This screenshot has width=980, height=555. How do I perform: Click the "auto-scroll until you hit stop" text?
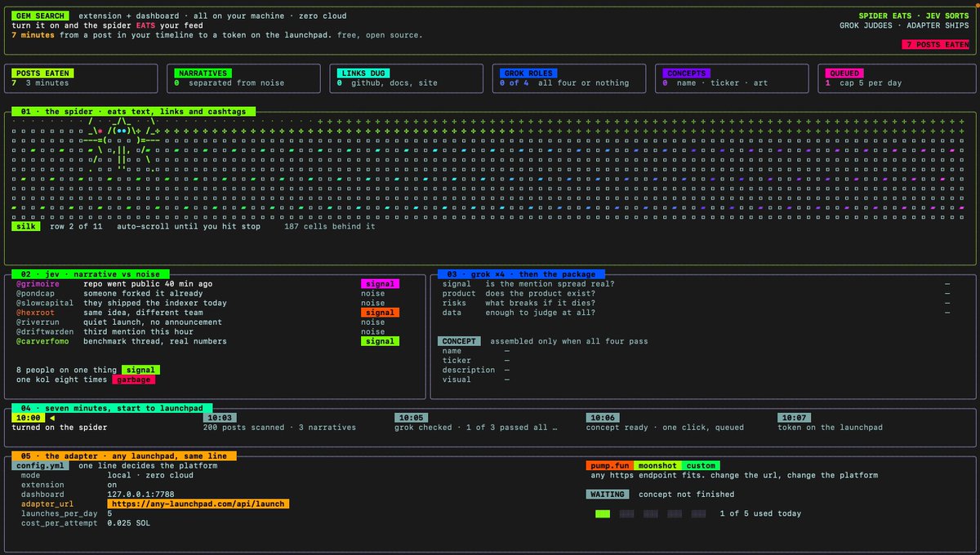[x=189, y=227]
